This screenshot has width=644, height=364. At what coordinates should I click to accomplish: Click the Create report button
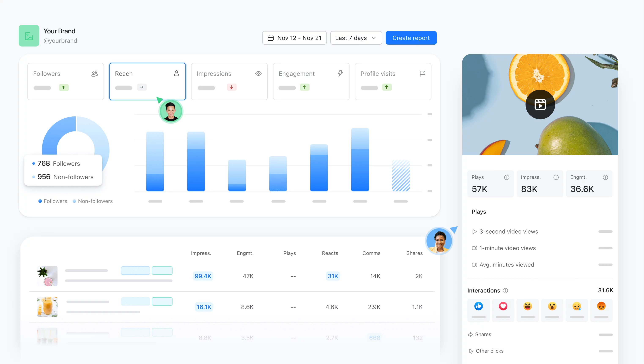[x=411, y=38]
